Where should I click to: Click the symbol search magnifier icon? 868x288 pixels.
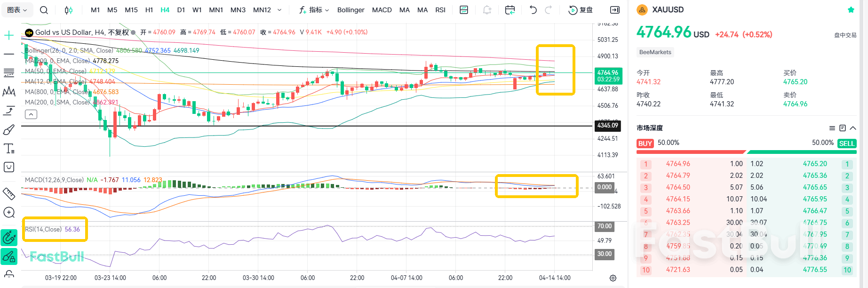pyautogui.click(x=44, y=10)
